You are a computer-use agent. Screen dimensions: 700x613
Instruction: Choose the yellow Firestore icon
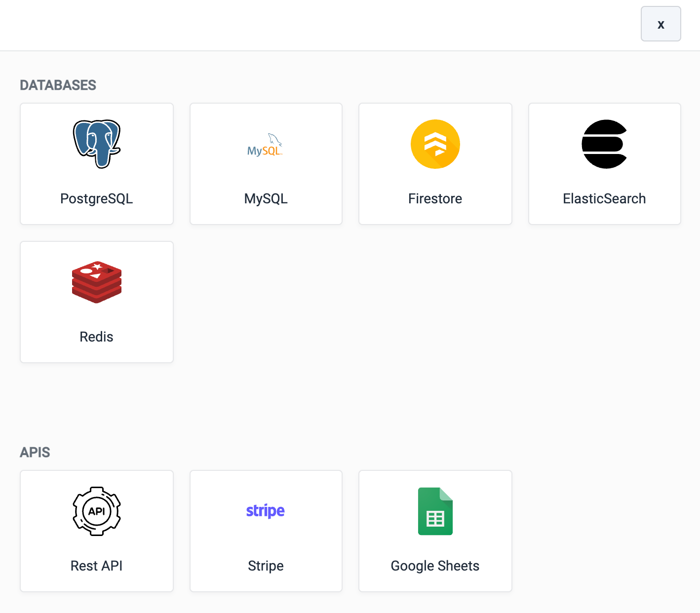click(435, 144)
